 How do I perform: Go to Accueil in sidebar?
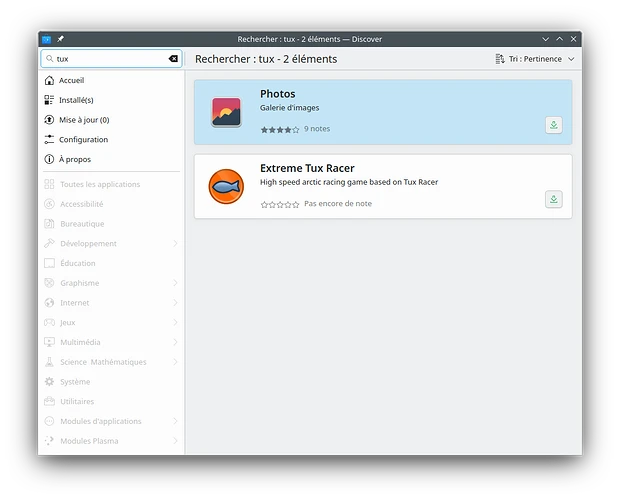point(71,80)
